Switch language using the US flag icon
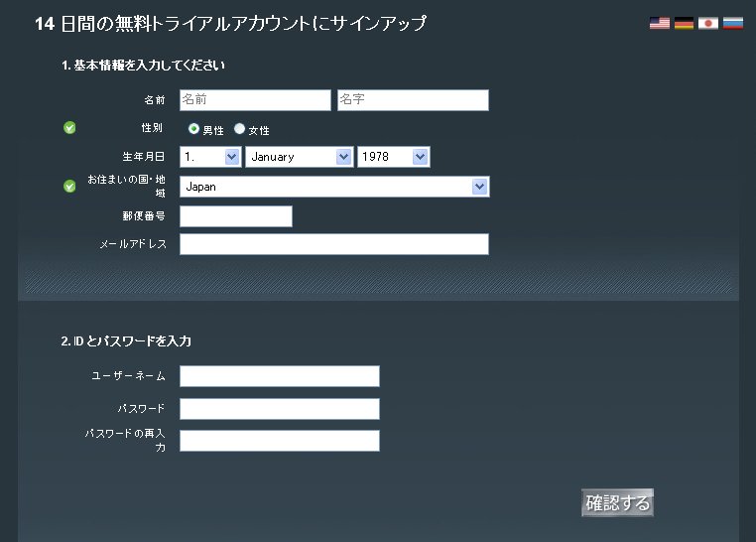Screen dimensions: 756x542 (x=660, y=23)
